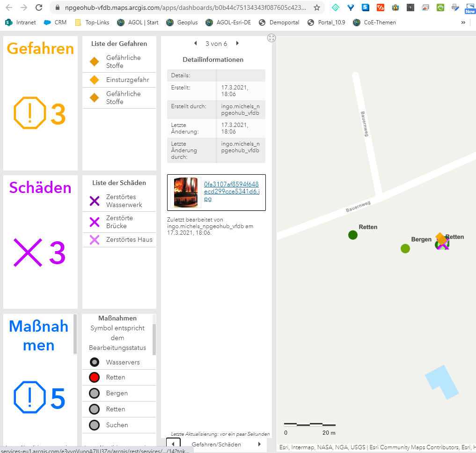Go to the next record with the right arrow
The width and height of the screenshot is (476, 453).
tap(237, 43)
